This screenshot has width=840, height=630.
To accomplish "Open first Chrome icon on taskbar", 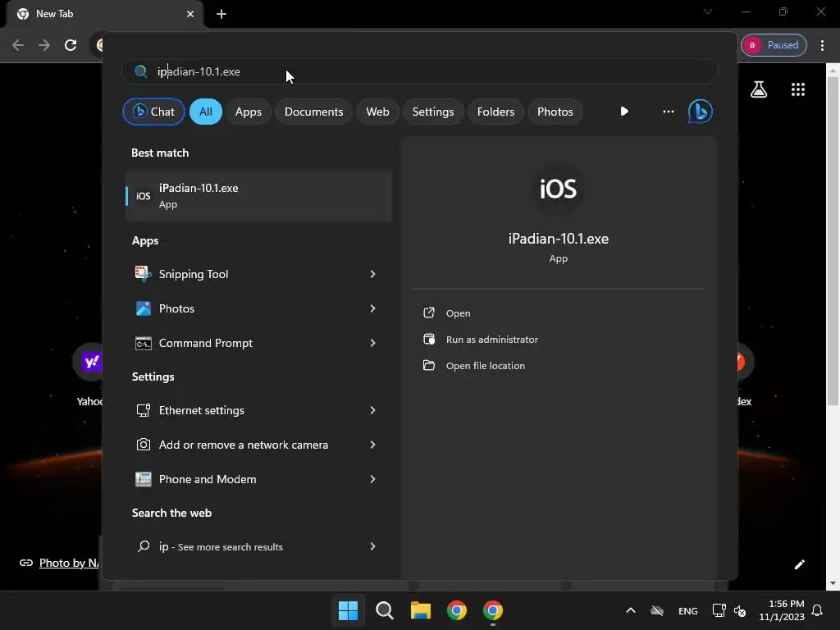I will click(x=457, y=610).
